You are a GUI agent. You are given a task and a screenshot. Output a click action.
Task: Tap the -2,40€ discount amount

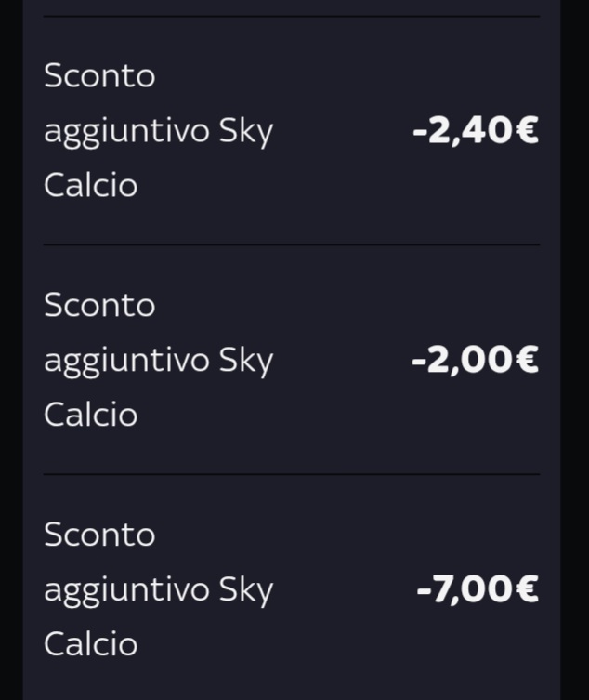pos(476,130)
